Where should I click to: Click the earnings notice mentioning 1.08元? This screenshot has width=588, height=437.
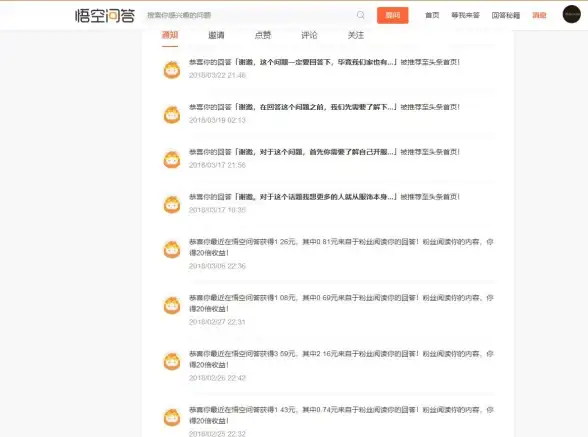[x=341, y=303]
